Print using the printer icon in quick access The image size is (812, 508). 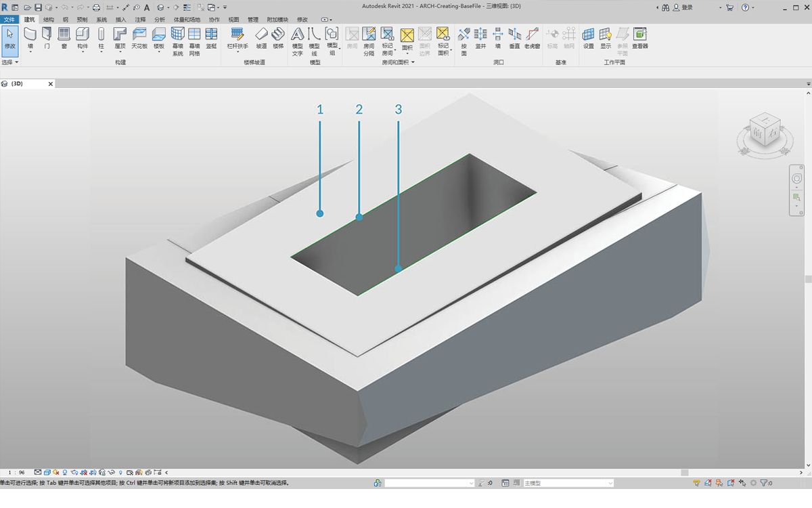tap(96, 7)
